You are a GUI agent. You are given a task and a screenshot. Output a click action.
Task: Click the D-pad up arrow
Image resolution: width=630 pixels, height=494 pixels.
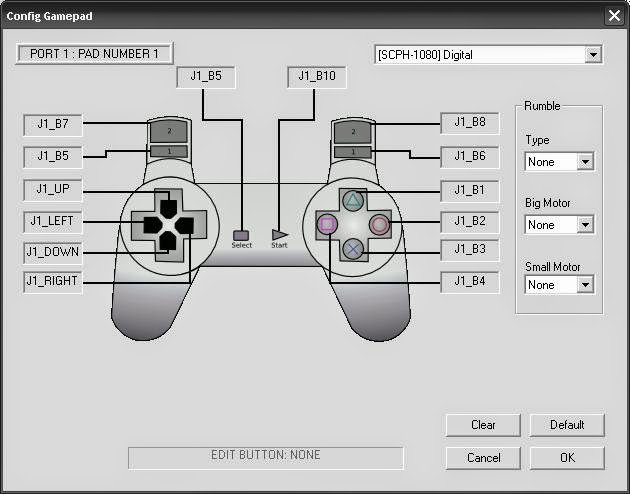tap(169, 208)
